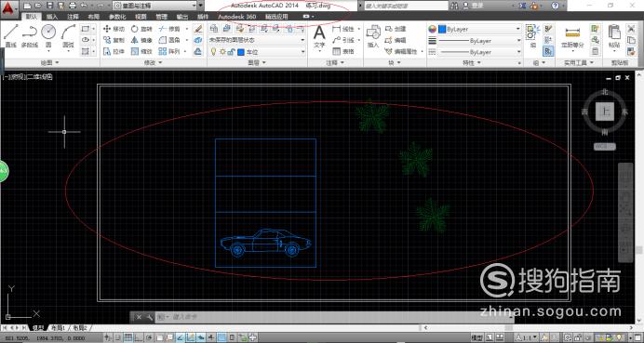644x343 pixels.
Task: Toggle the layer lock icon
Action: pos(231,52)
